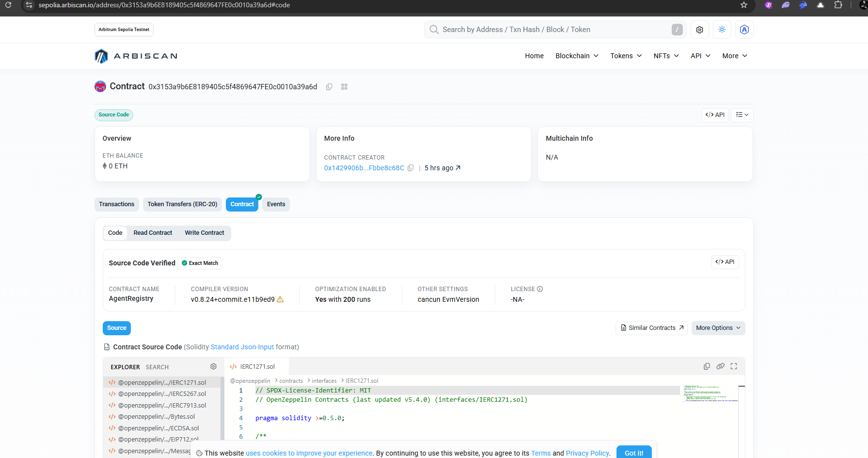
Task: Switch explorer pane to SEARCH
Action: point(158,367)
